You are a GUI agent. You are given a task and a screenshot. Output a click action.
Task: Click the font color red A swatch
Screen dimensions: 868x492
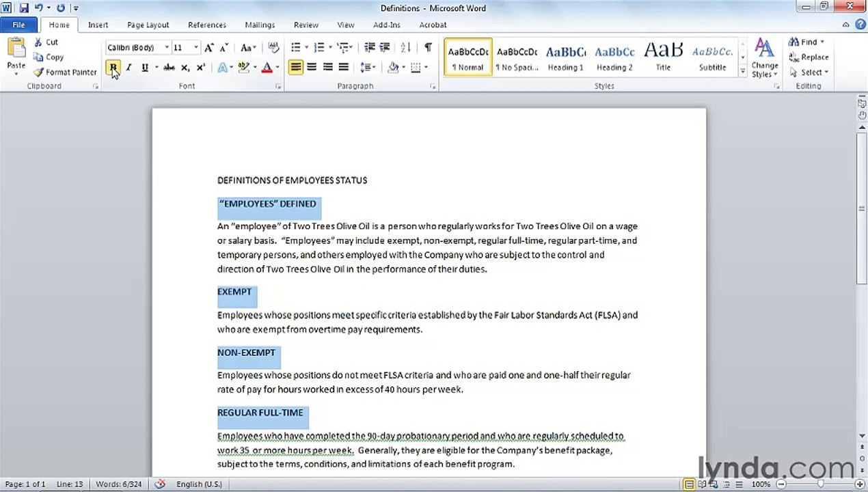(267, 68)
